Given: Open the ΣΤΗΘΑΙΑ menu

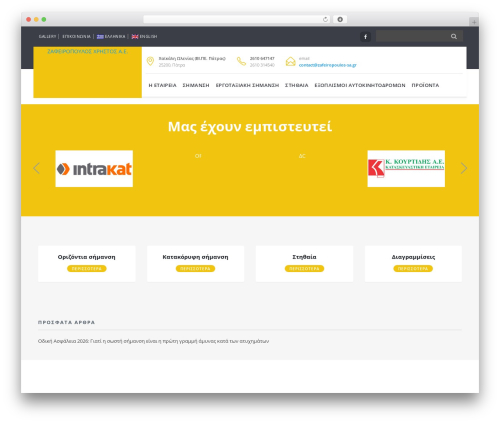Looking at the screenshot, I should 297,85.
